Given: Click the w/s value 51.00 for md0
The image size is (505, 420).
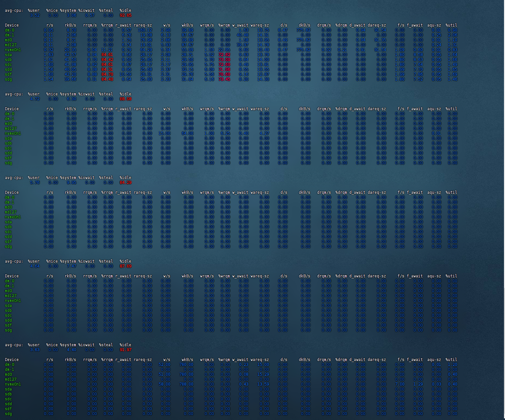Looking at the screenshot, I should [x=165, y=374].
